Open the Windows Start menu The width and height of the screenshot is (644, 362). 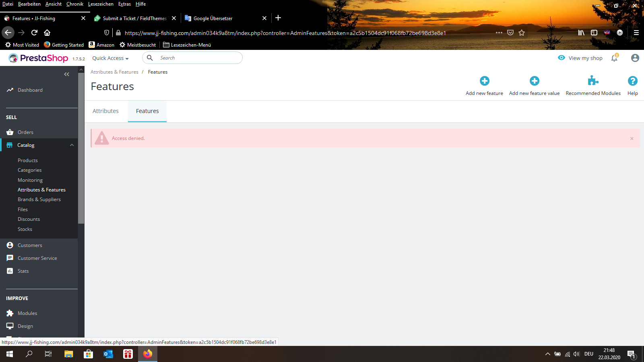(x=10, y=354)
